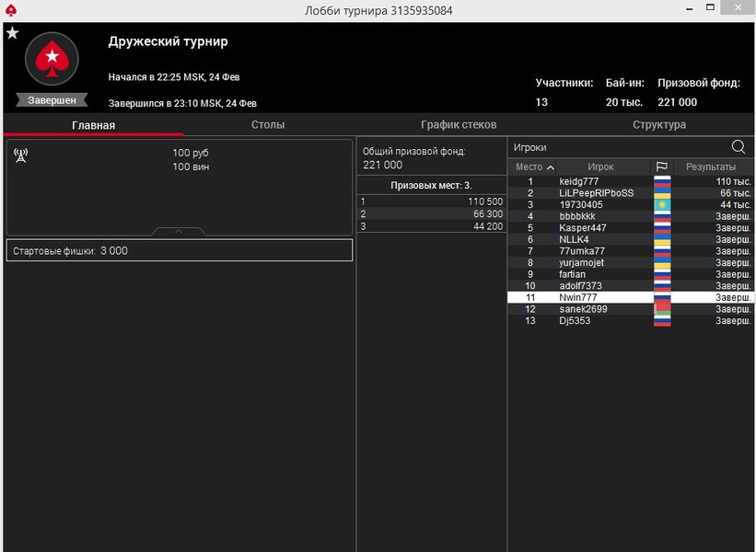Sort players by country flag column
Screen dimensions: 756x552
(661, 167)
